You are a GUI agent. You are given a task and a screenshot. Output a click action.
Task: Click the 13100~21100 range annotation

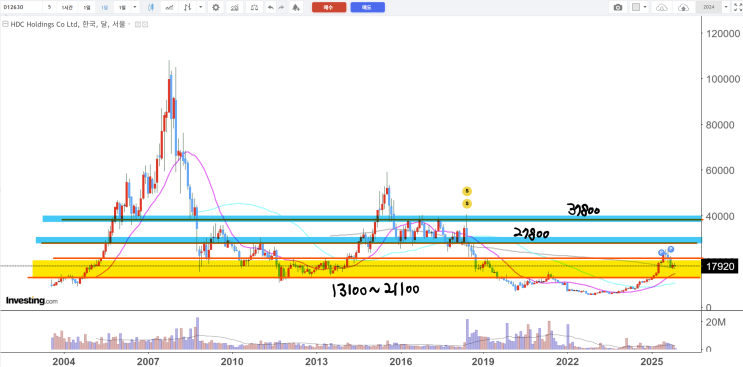[376, 289]
